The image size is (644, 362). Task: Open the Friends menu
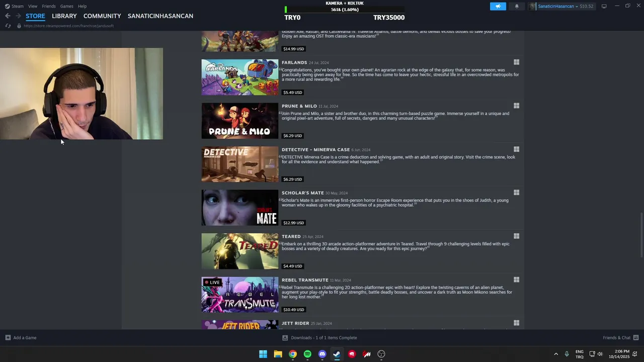tap(49, 6)
